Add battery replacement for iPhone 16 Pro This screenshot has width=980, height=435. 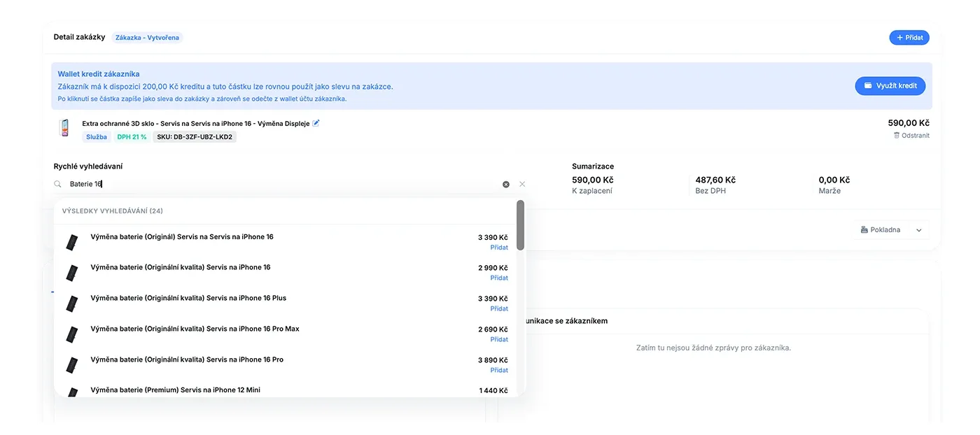[x=499, y=371]
